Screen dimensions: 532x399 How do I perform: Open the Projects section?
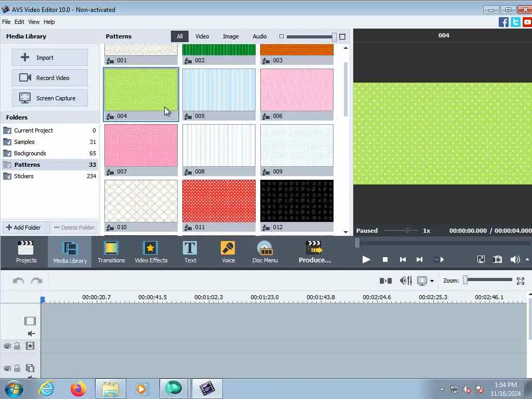tap(26, 252)
